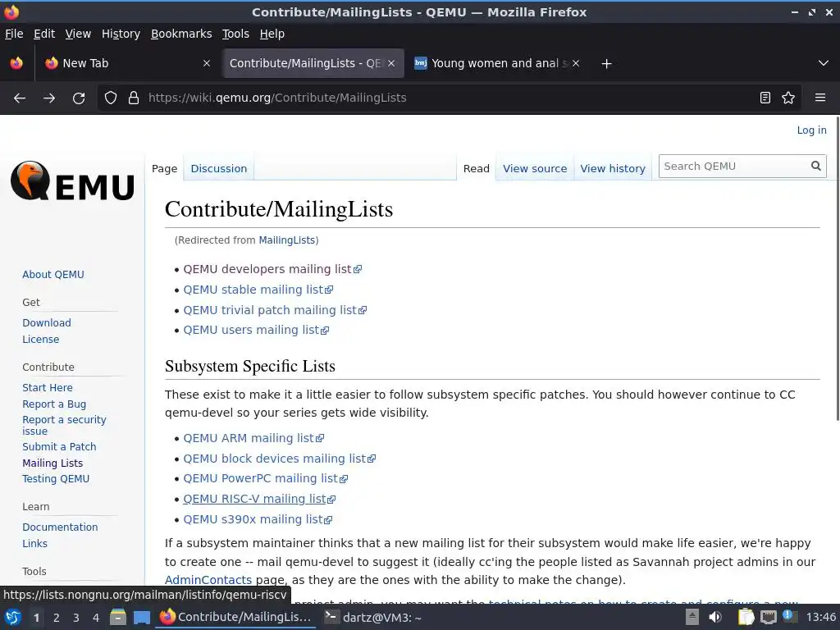This screenshot has width=840, height=630.
Task: Bookmark this page with the star
Action: point(788,98)
